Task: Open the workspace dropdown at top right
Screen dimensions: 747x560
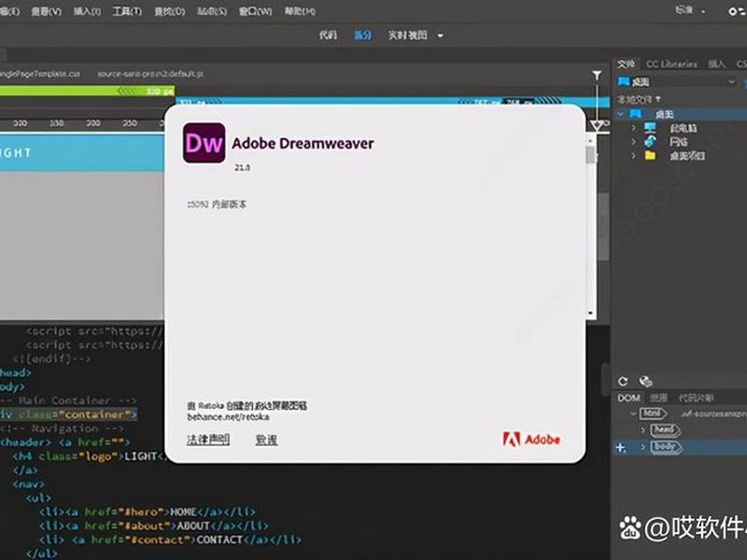Action: tap(703, 10)
